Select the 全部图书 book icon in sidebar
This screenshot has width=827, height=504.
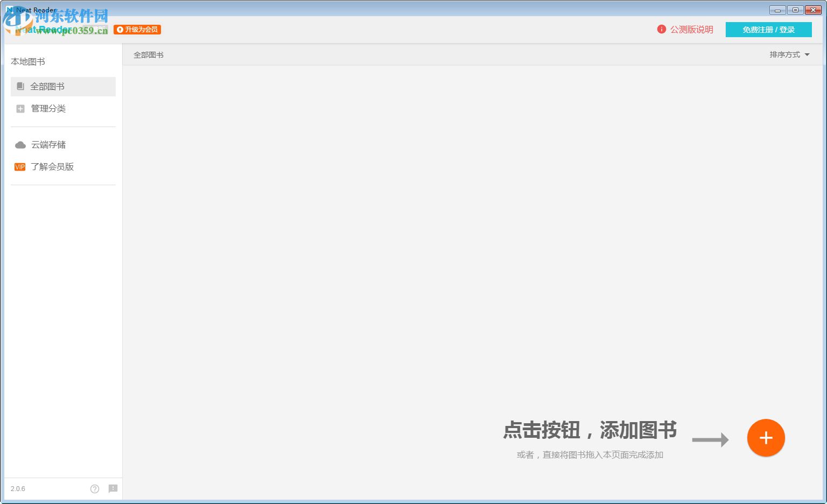click(20, 86)
